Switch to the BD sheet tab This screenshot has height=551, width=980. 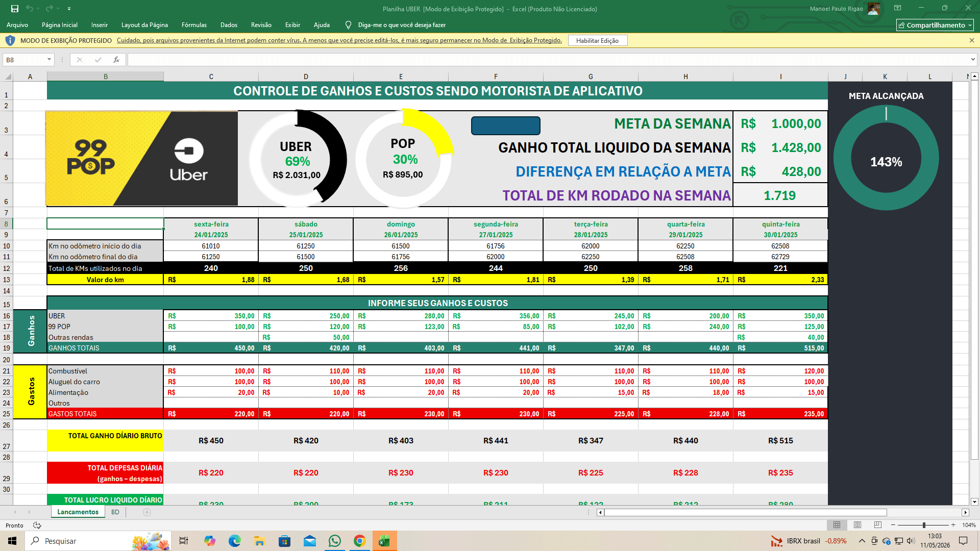[x=115, y=512]
